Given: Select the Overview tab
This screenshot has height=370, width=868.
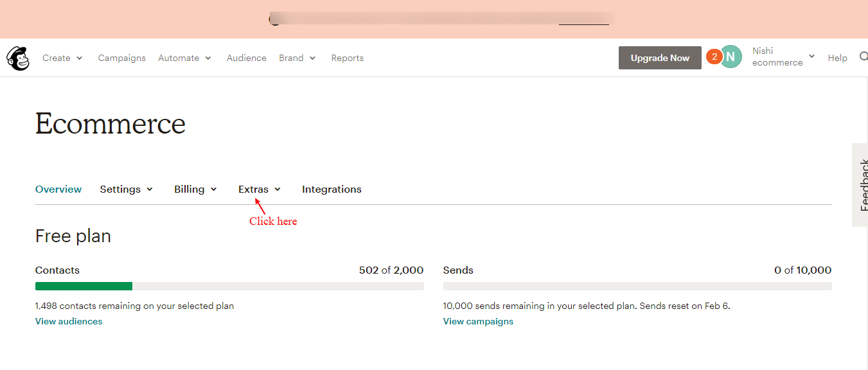Looking at the screenshot, I should pyautogui.click(x=58, y=189).
